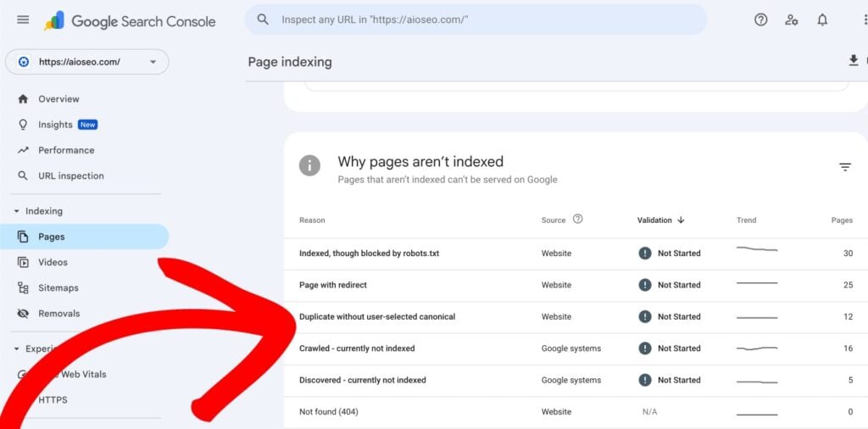Open Indexed, though blocked by robots.txt row

point(369,253)
